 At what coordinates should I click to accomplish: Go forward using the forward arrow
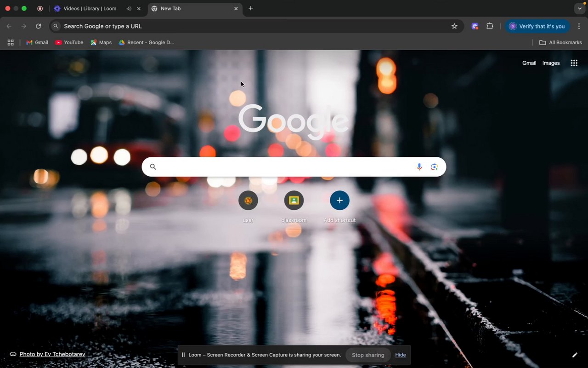24,26
